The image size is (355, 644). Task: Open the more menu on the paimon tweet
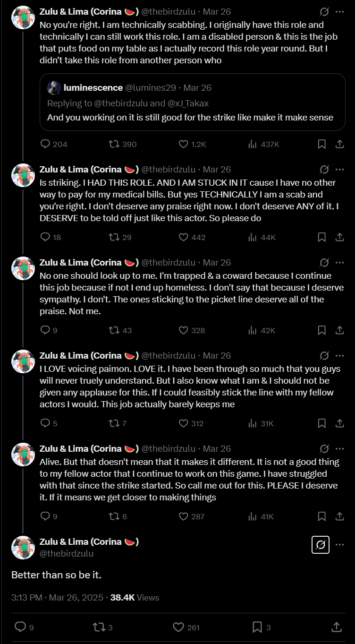[339, 355]
